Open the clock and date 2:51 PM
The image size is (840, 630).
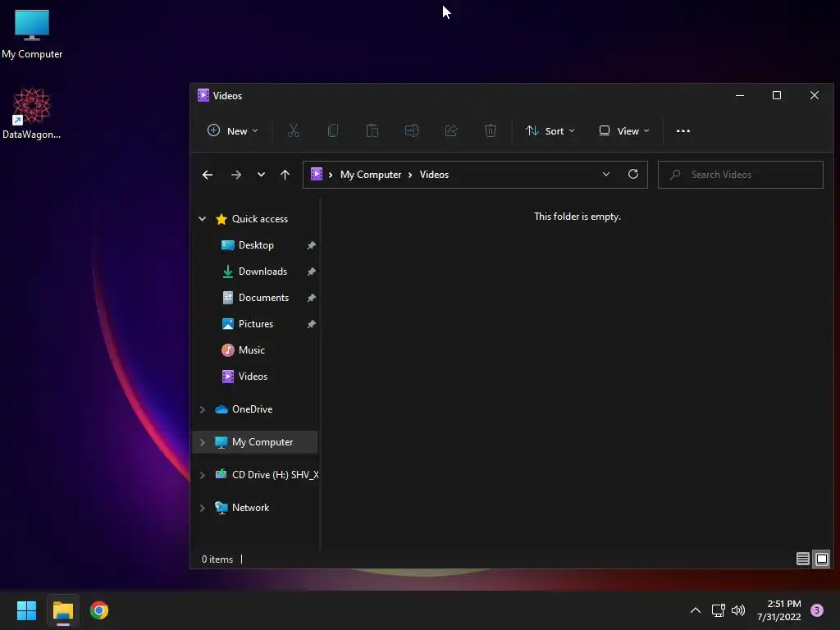pyautogui.click(x=778, y=610)
